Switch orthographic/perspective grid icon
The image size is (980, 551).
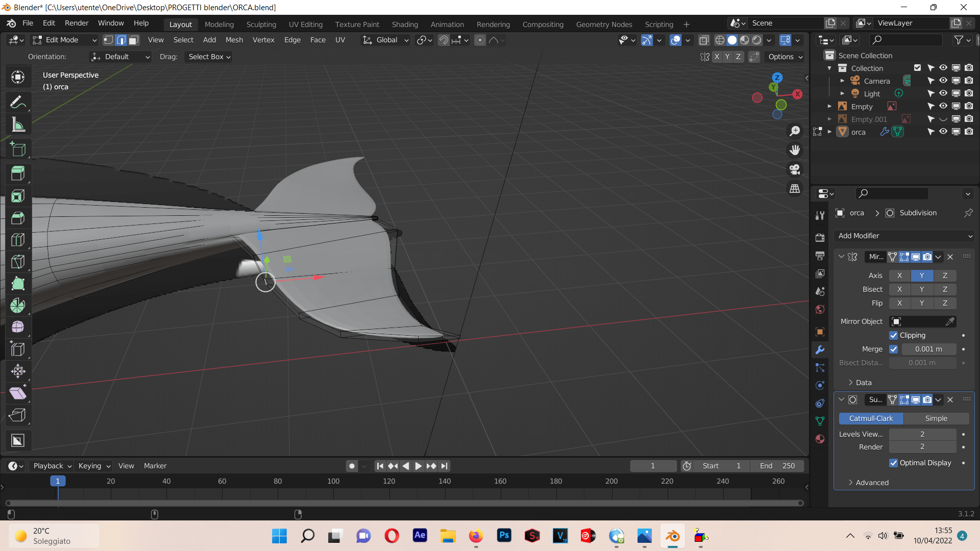[x=795, y=189]
